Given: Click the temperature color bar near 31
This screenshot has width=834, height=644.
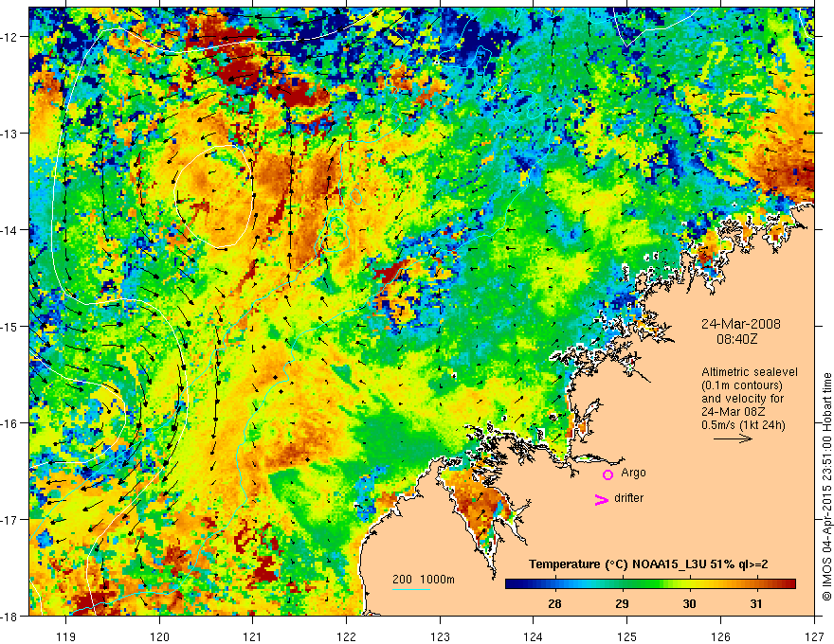Looking at the screenshot, I should coord(756,584).
